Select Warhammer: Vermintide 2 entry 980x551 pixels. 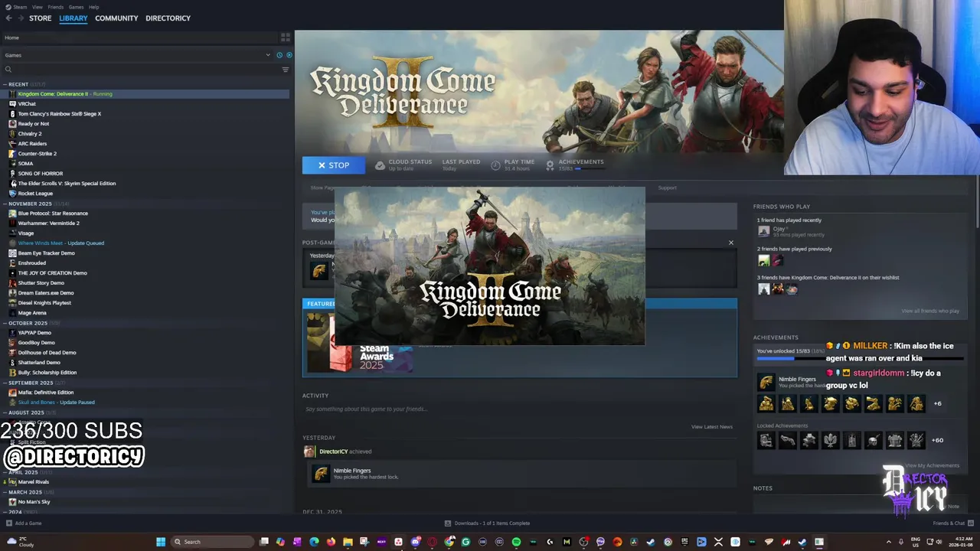coord(49,223)
